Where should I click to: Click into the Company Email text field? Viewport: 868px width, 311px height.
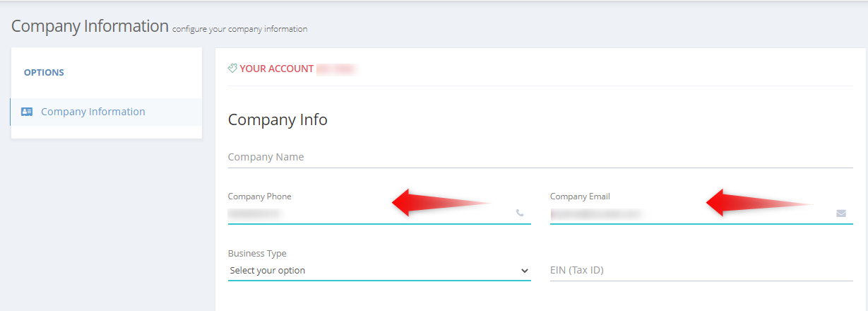701,213
